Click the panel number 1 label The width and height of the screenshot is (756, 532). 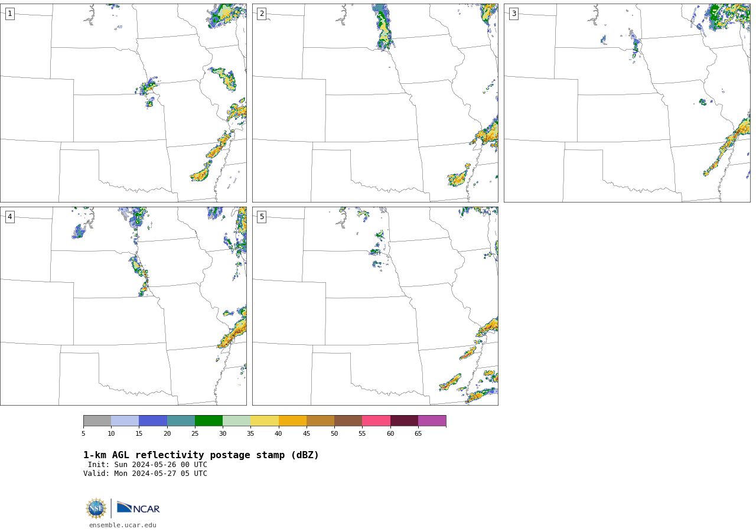click(9, 14)
